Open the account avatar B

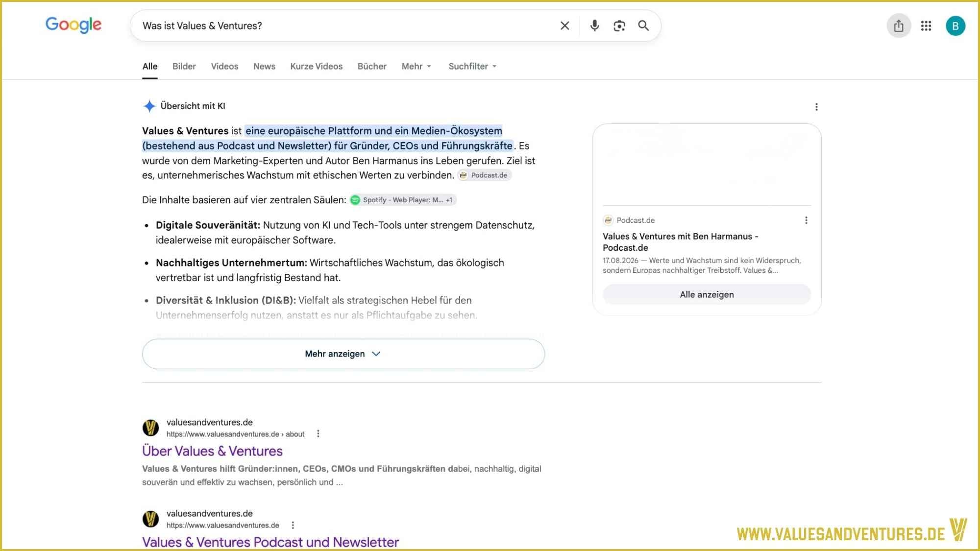point(955,26)
